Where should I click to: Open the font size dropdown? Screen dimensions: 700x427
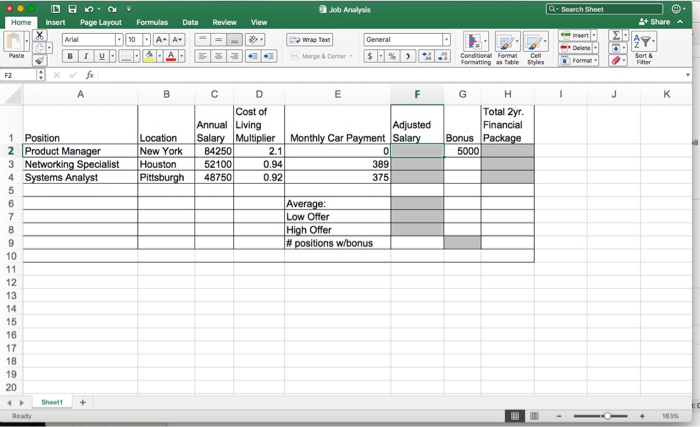click(146, 40)
